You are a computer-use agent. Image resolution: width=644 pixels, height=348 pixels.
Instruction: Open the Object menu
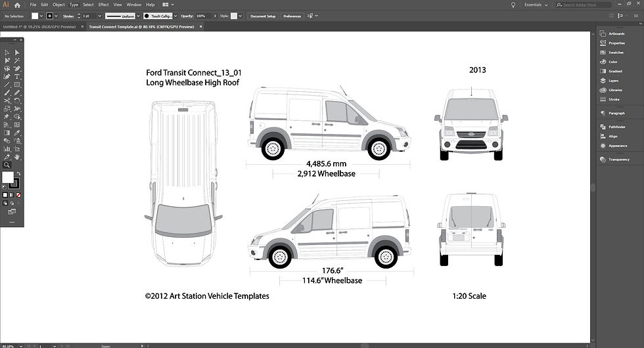pos(58,5)
